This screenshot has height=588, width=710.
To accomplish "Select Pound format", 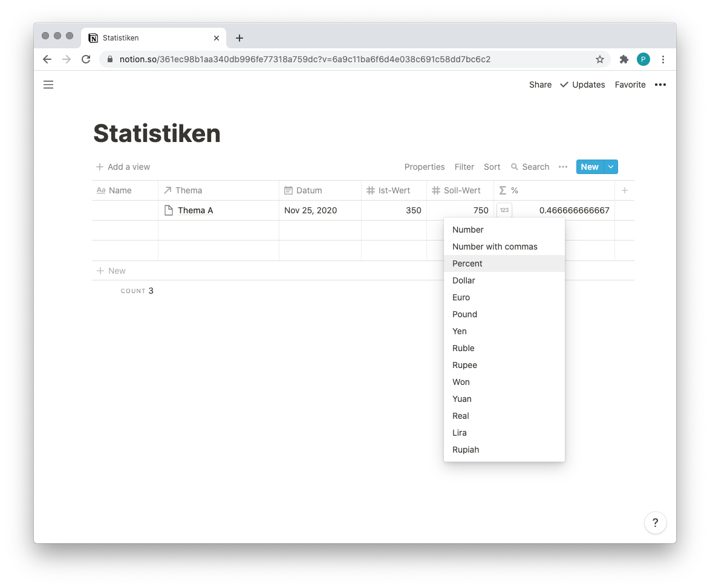I will point(504,314).
